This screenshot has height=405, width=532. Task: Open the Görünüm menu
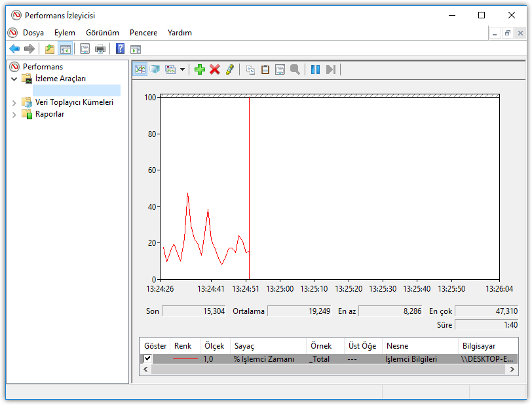103,32
